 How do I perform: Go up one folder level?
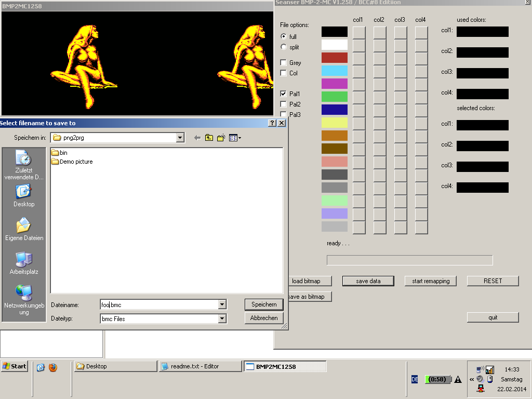209,138
